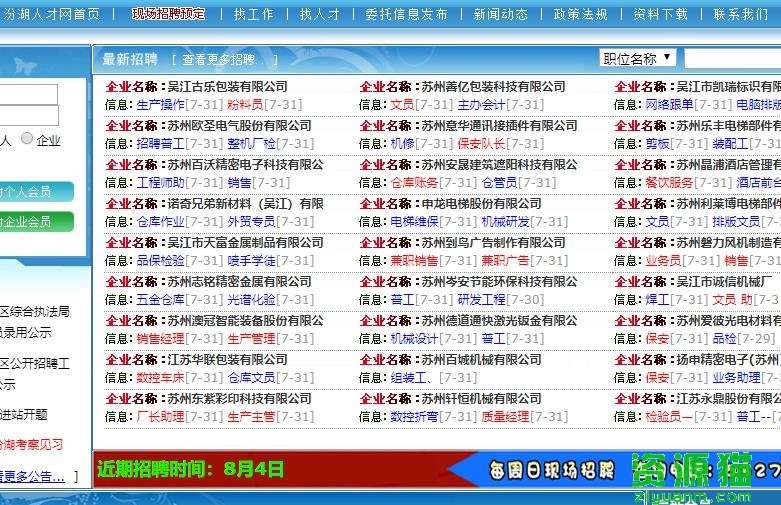Open 生产操作 job at 吴江古乐包装

click(160, 105)
